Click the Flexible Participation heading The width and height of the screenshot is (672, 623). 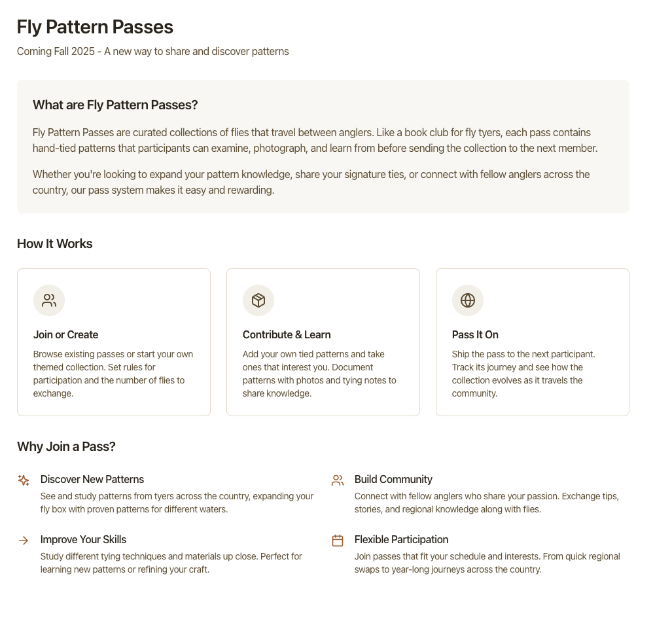click(401, 539)
